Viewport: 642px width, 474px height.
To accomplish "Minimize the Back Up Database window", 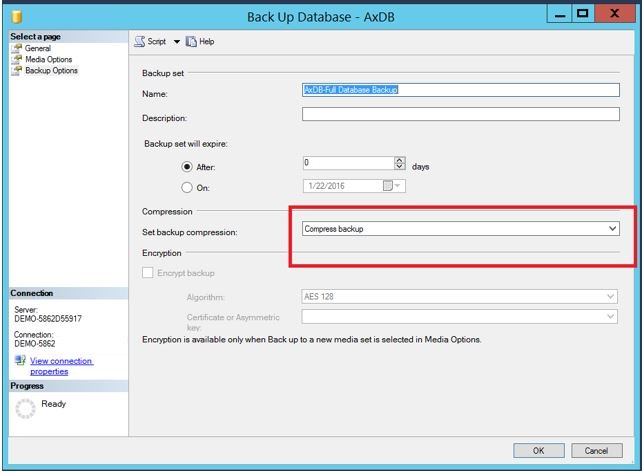I will coord(560,15).
